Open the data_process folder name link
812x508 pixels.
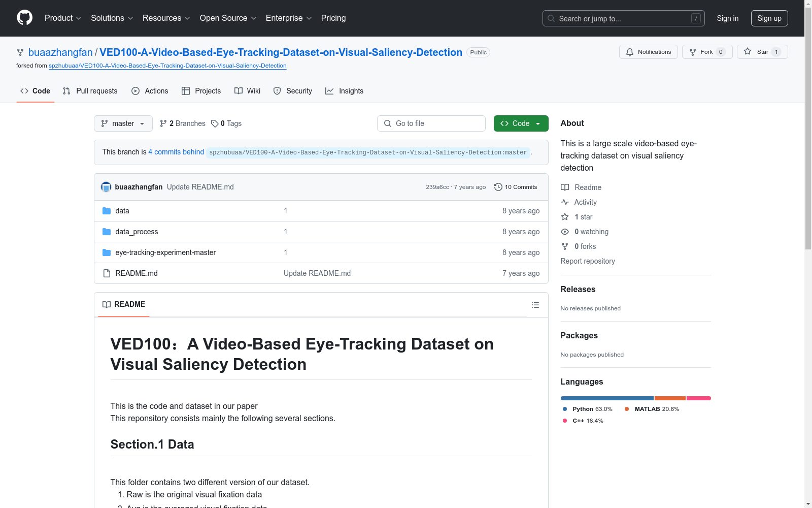(137, 232)
